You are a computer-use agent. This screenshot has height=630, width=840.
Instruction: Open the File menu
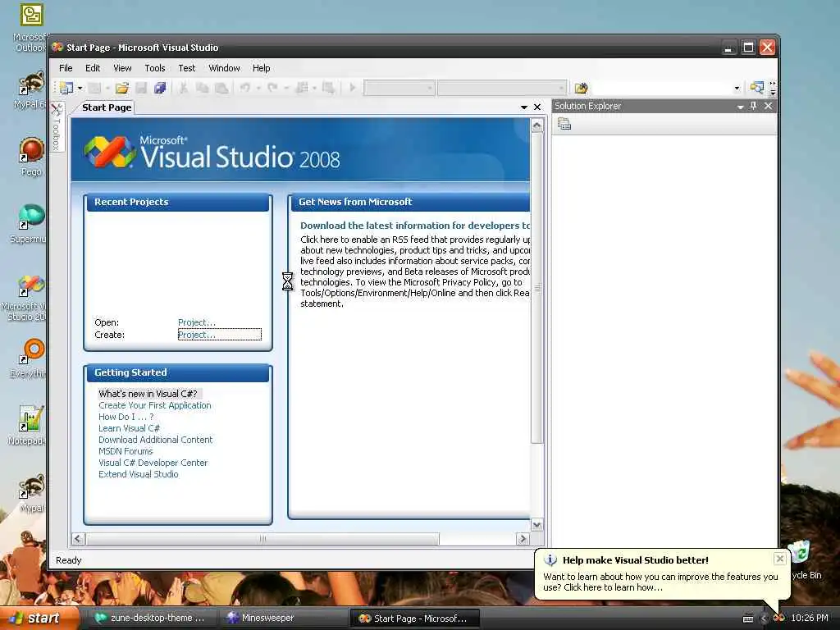pos(66,68)
